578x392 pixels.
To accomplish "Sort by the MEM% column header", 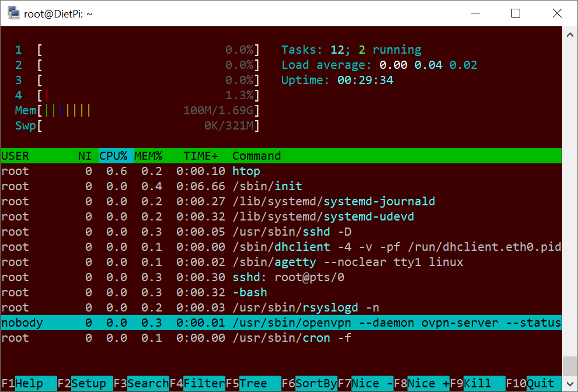I will (148, 156).
